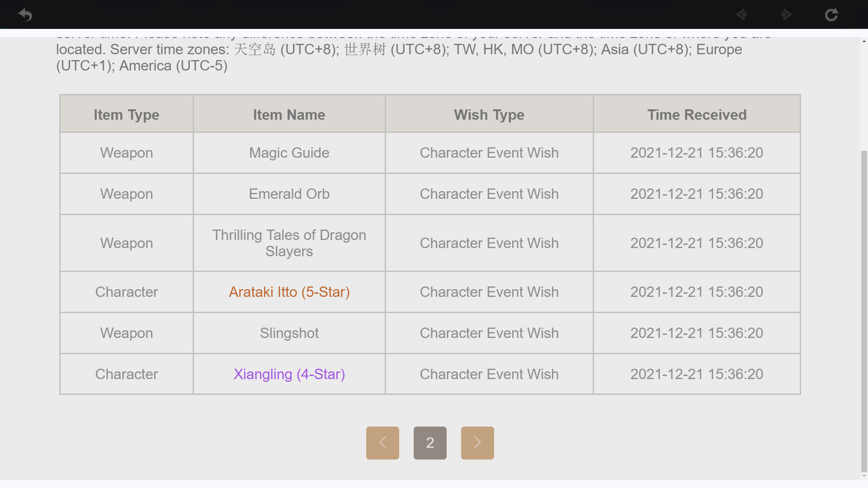
Task: Click the return arrow in top-left corner
Action: 25,15
